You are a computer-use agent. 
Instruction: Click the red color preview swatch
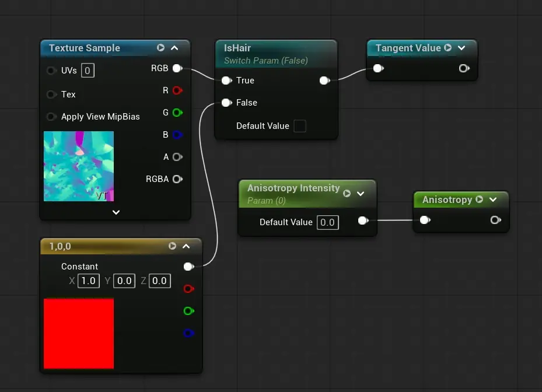point(79,334)
